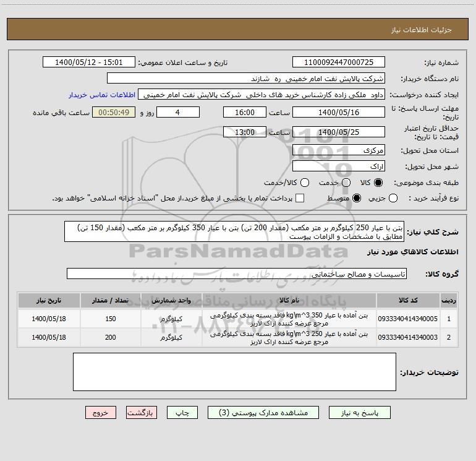Select the نام کالا column header

click(289, 300)
